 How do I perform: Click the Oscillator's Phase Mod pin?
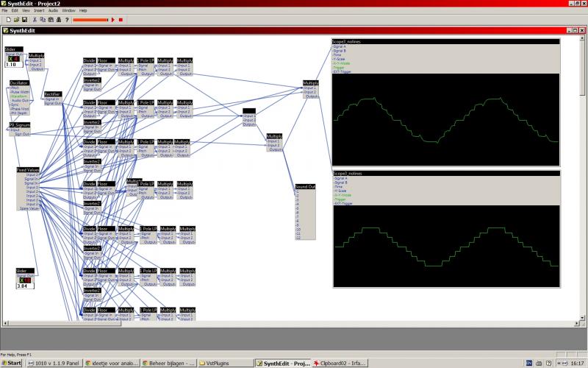click(19, 109)
